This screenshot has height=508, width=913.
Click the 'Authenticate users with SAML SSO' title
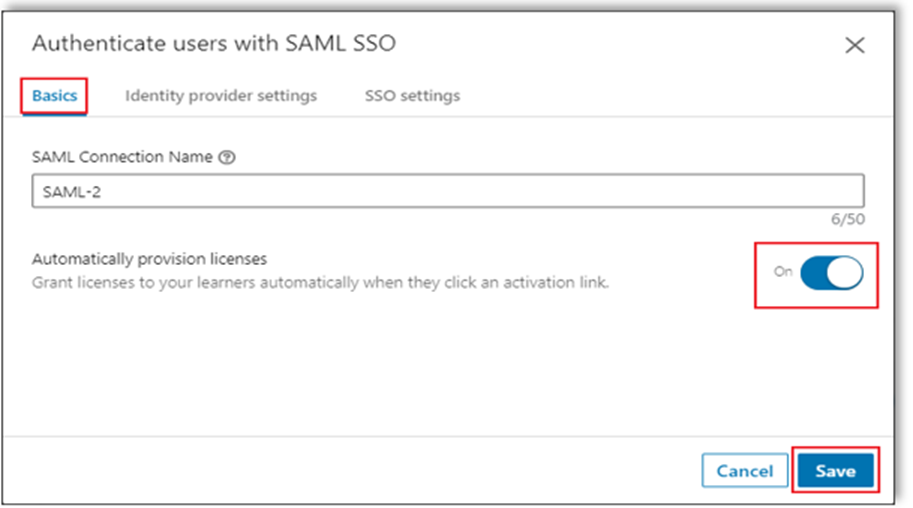[214, 44]
